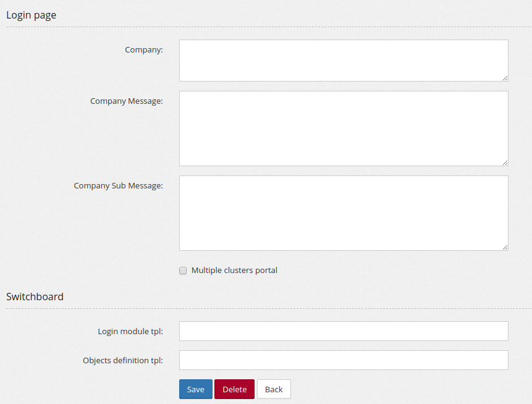Click the Login module tpl: label

click(130, 331)
